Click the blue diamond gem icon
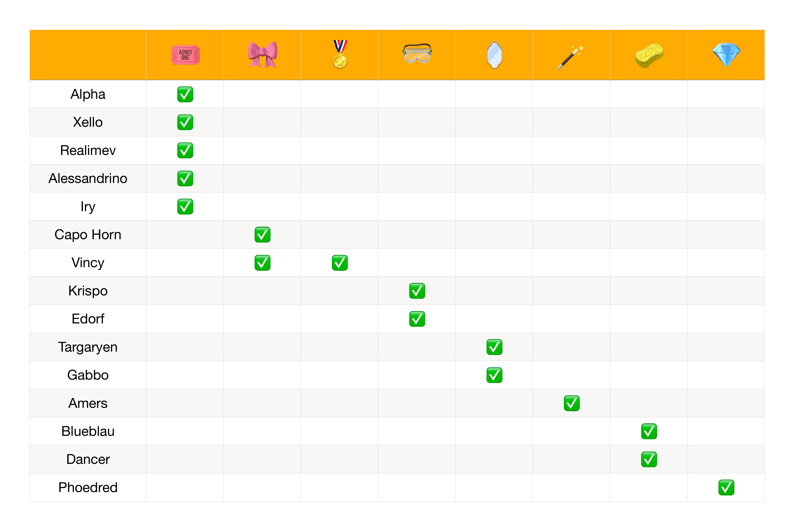The height and width of the screenshot is (532, 795). pos(726,55)
